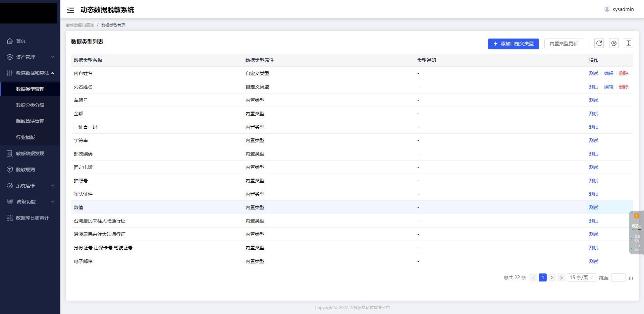Click 敏感数据和算法 breadcrumb link

(80, 25)
